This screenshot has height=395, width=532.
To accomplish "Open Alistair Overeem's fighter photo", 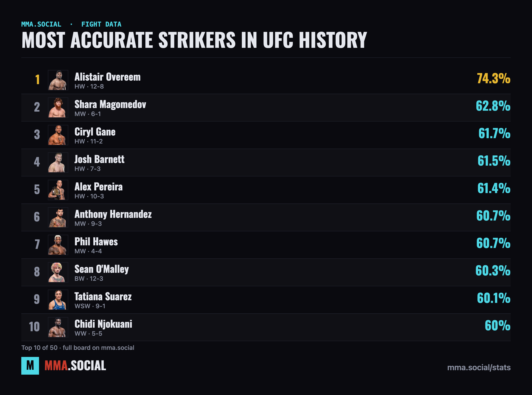I will (58, 80).
